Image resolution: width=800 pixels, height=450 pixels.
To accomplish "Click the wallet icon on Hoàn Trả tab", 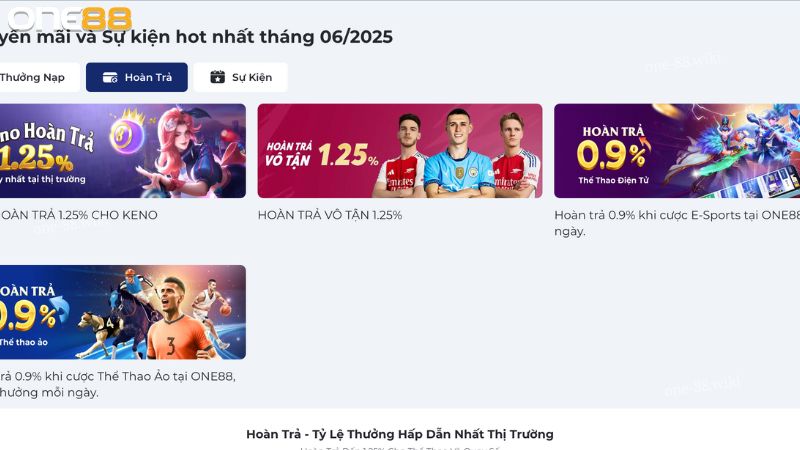I will [110, 78].
